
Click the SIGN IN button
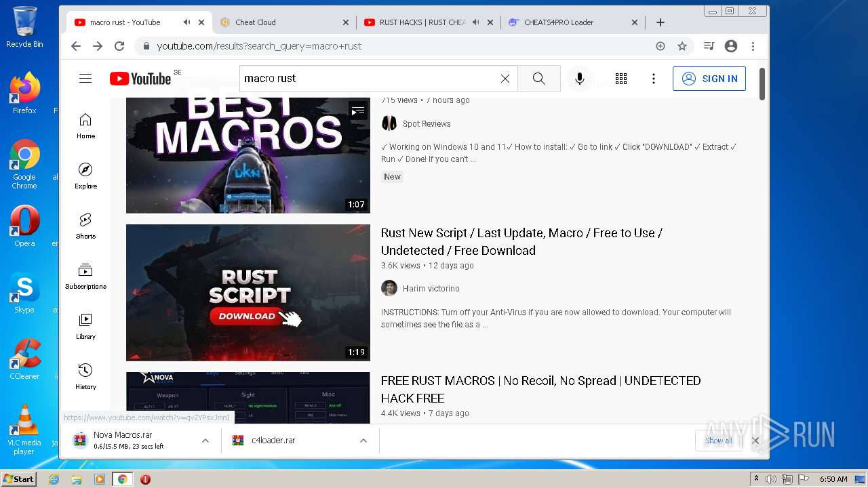pos(709,79)
